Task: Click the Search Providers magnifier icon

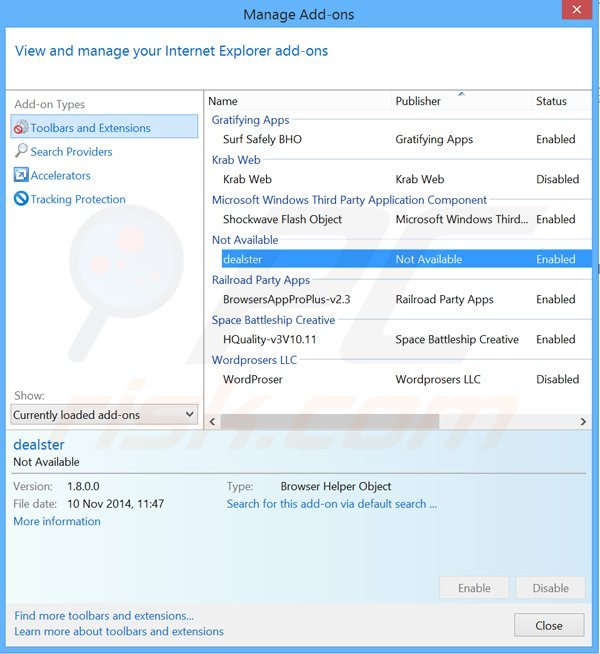Action: (x=21, y=151)
